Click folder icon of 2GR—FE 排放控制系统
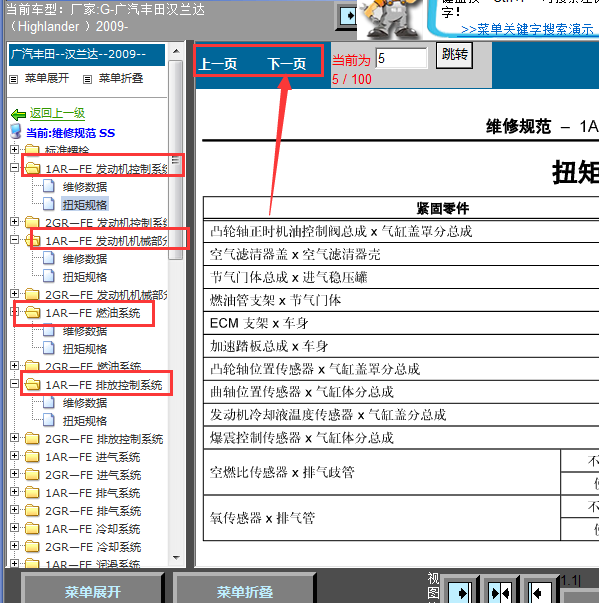Viewport: 599px width, 603px height. 32,438
